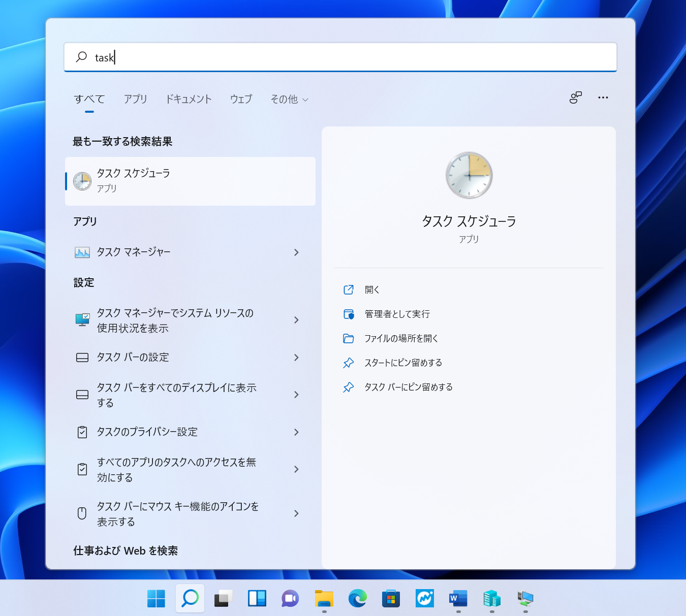Click the Start button
Screen dimensions: 686x616
(156, 599)
